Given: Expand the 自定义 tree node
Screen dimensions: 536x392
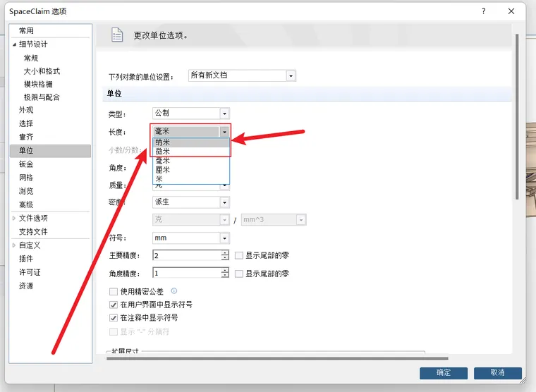Looking at the screenshot, I should [x=14, y=245].
